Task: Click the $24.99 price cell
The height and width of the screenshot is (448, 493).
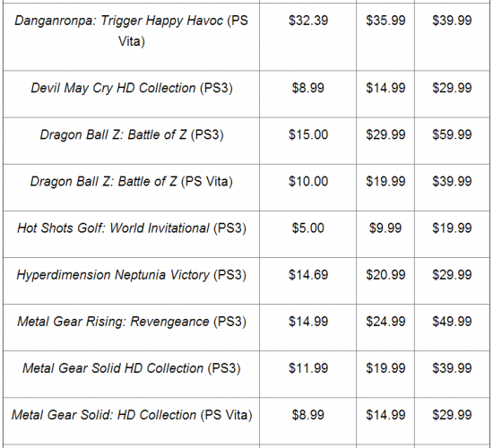Action: 385,322
